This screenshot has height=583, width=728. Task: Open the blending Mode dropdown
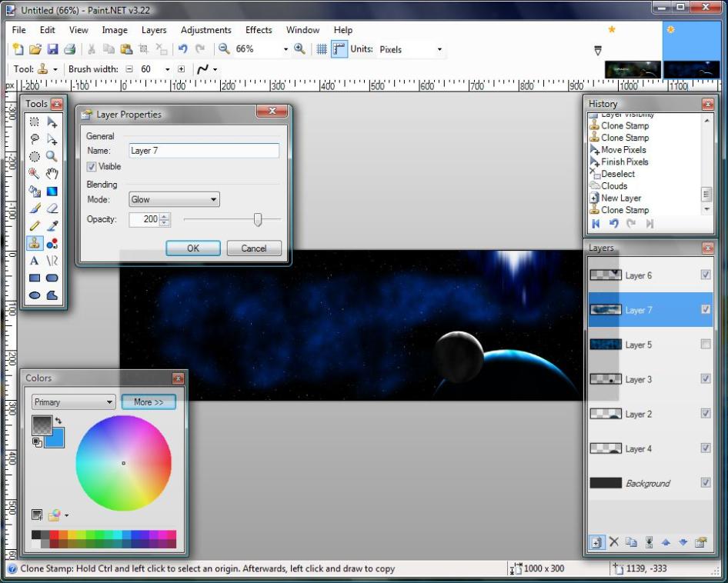[174, 200]
